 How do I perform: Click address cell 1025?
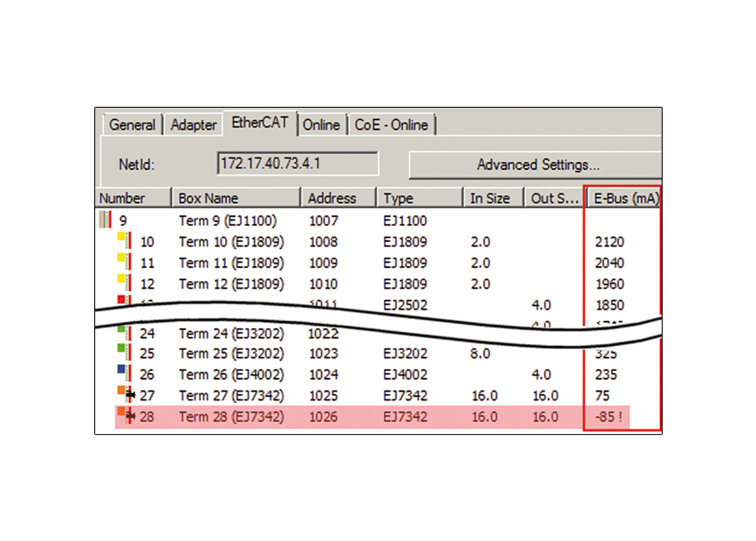(x=324, y=396)
